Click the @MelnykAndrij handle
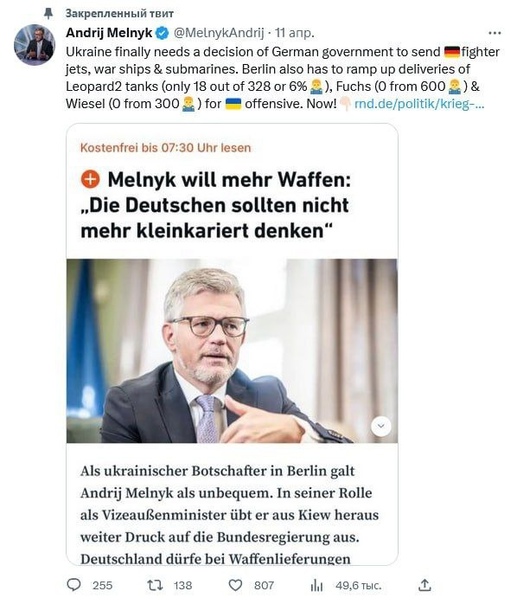Viewport: 517px width, 604px height. click(x=219, y=33)
